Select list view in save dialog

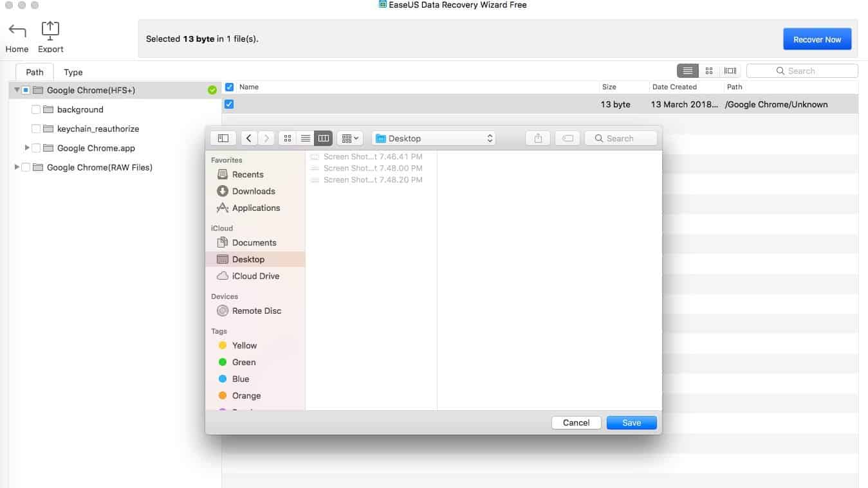[x=306, y=138]
